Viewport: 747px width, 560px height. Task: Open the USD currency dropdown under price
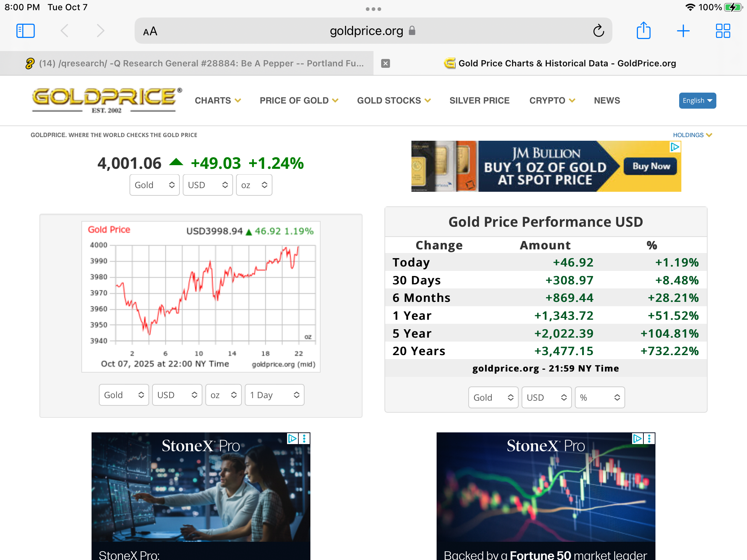tap(208, 185)
